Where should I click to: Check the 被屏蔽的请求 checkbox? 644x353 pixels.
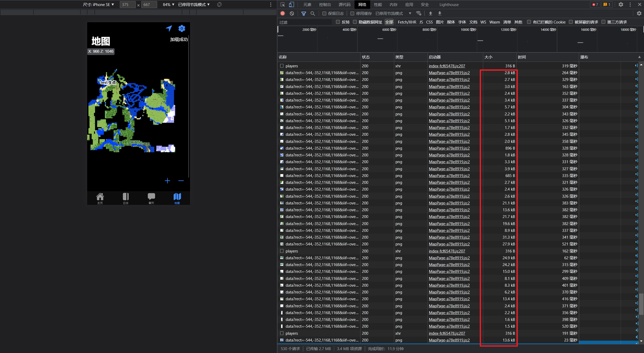point(571,22)
